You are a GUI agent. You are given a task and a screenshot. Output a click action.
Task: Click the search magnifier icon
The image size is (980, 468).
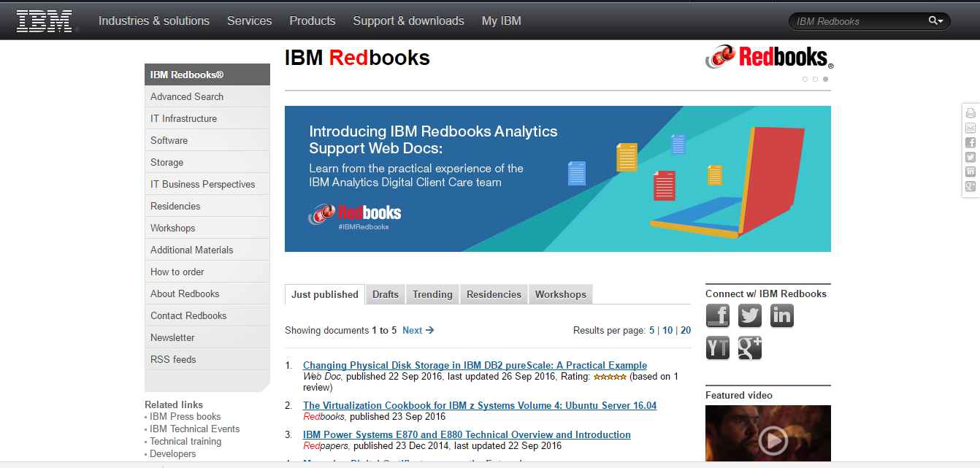click(934, 20)
